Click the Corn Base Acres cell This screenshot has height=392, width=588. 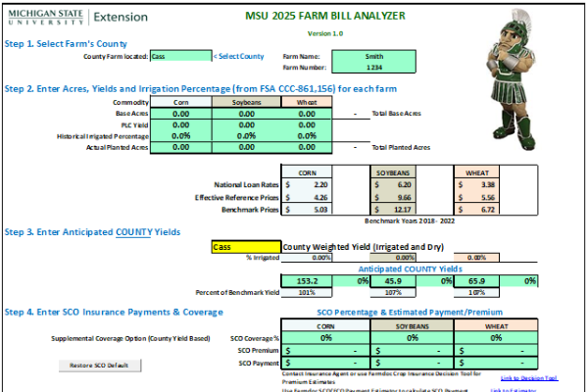[x=181, y=114]
